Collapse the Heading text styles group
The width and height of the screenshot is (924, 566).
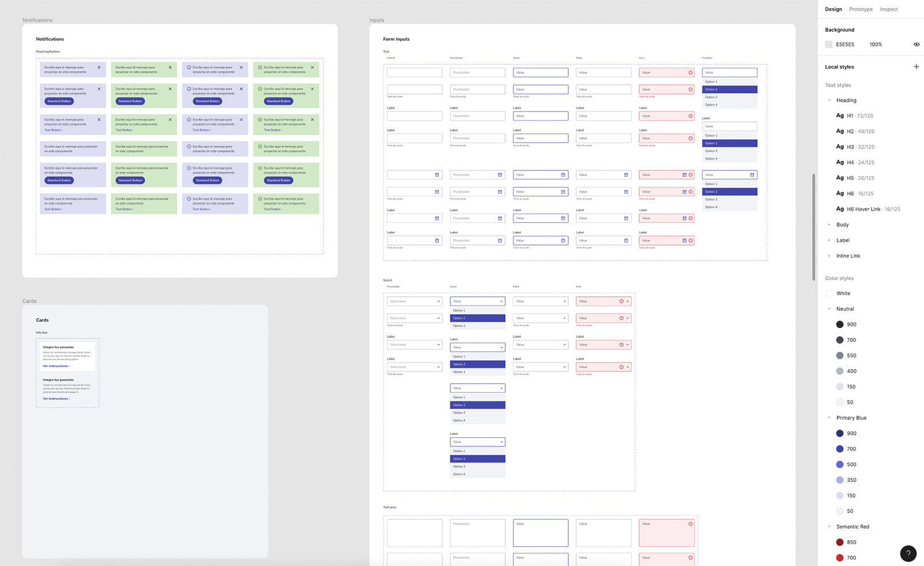click(x=829, y=100)
